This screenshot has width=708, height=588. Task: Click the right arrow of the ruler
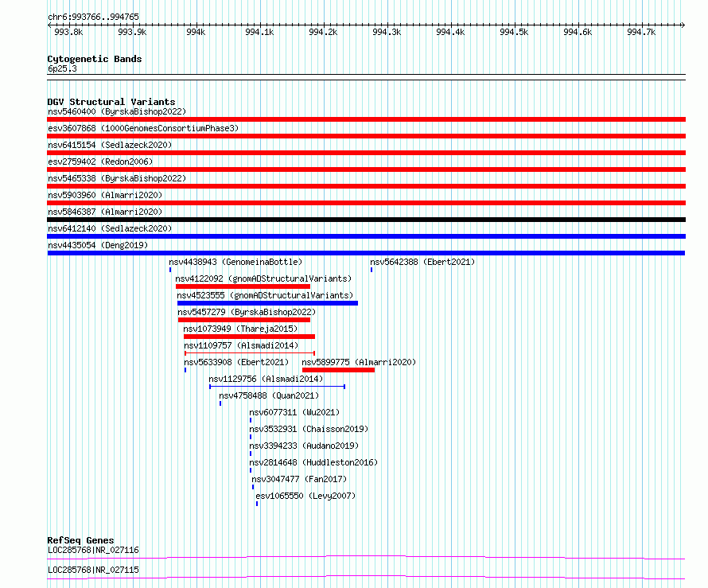tap(683, 25)
